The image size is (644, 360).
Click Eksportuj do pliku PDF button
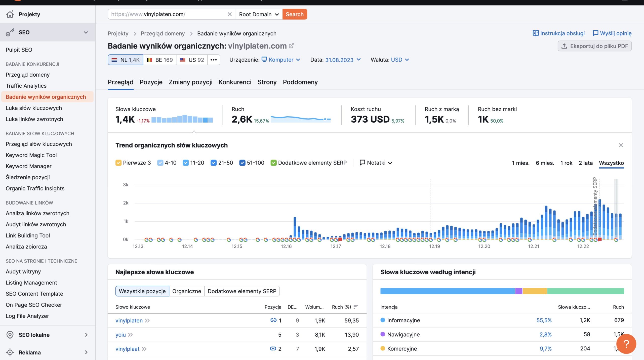pos(594,46)
